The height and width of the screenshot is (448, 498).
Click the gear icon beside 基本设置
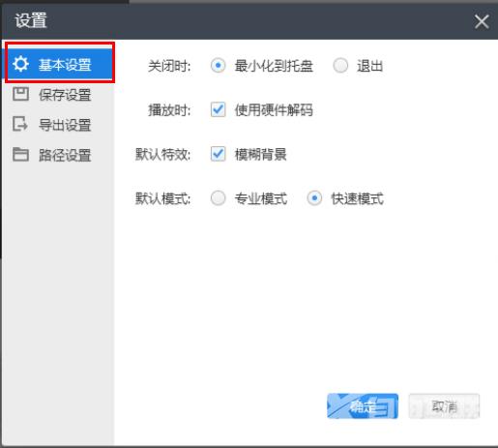pyautogui.click(x=20, y=64)
